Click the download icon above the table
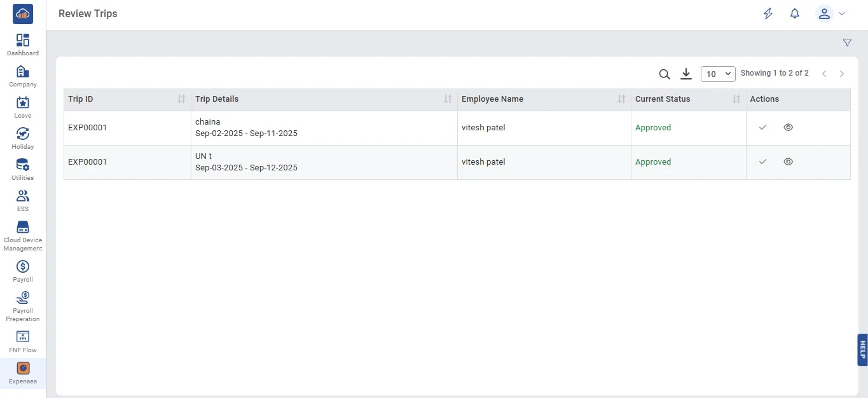 pos(686,74)
